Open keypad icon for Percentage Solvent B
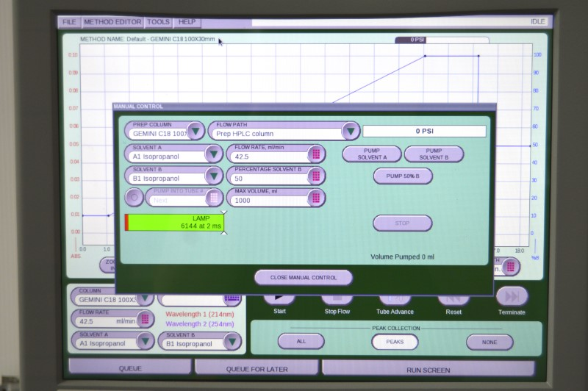The image size is (588, 391). [x=316, y=176]
